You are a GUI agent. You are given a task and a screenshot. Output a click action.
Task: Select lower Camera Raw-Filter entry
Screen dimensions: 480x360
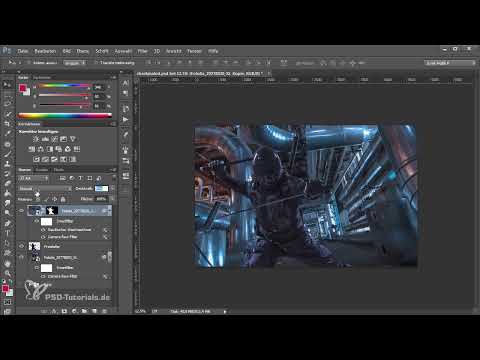pos(63,276)
